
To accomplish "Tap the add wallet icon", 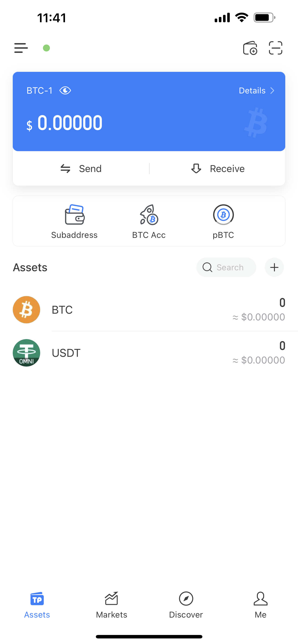I will [x=250, y=48].
